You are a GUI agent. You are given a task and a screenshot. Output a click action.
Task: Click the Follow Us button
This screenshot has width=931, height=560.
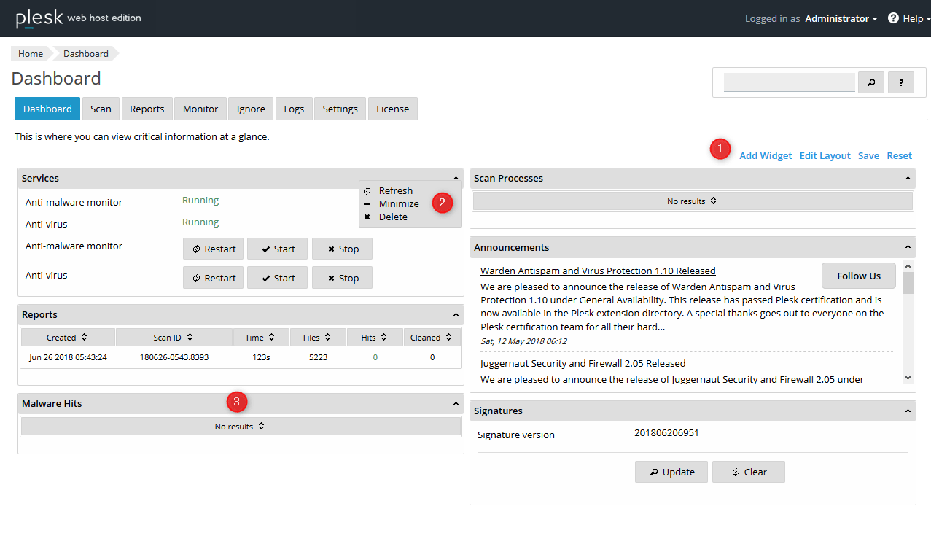pos(859,276)
